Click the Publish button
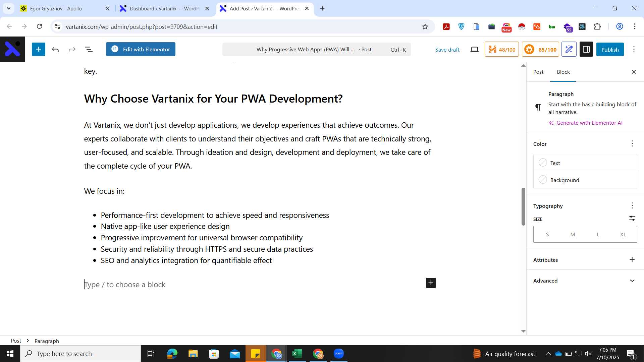 click(610, 50)
